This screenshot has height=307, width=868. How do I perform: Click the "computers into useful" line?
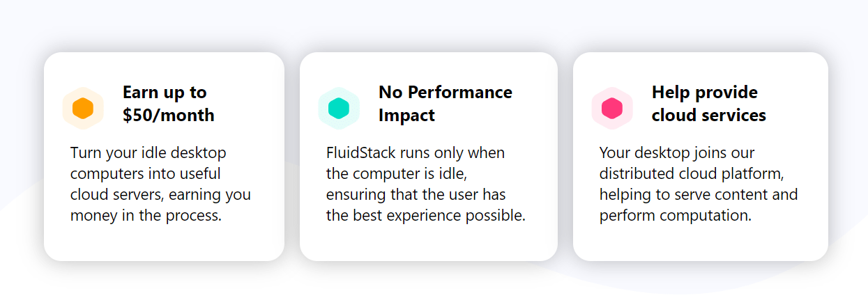coord(146,173)
